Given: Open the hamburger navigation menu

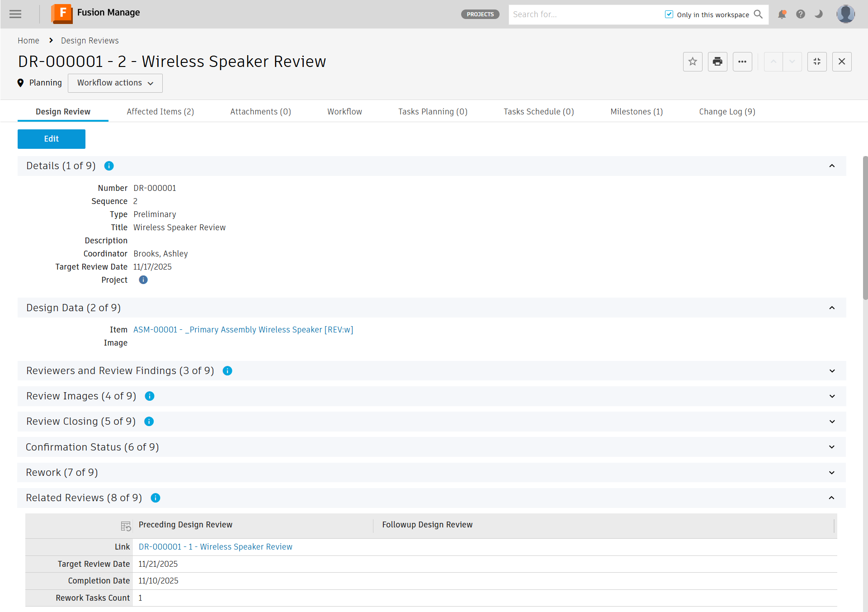Looking at the screenshot, I should (15, 14).
